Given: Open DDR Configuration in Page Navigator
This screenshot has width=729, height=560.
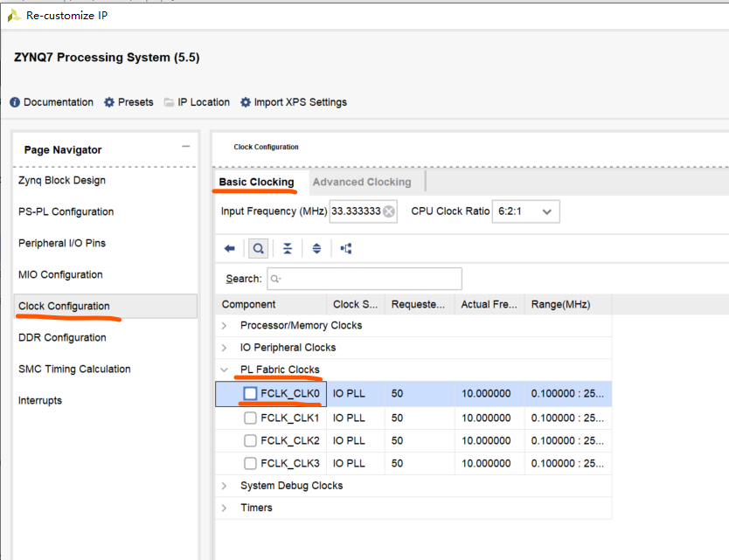Looking at the screenshot, I should tap(62, 337).
